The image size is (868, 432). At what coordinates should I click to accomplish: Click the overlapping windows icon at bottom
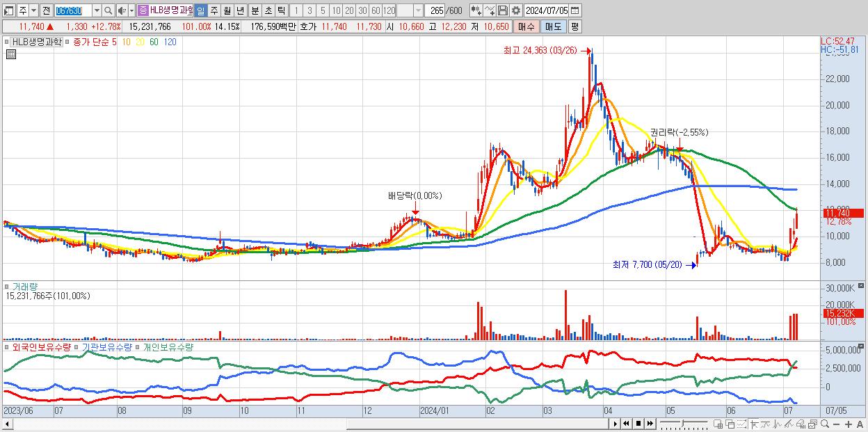tap(730, 424)
